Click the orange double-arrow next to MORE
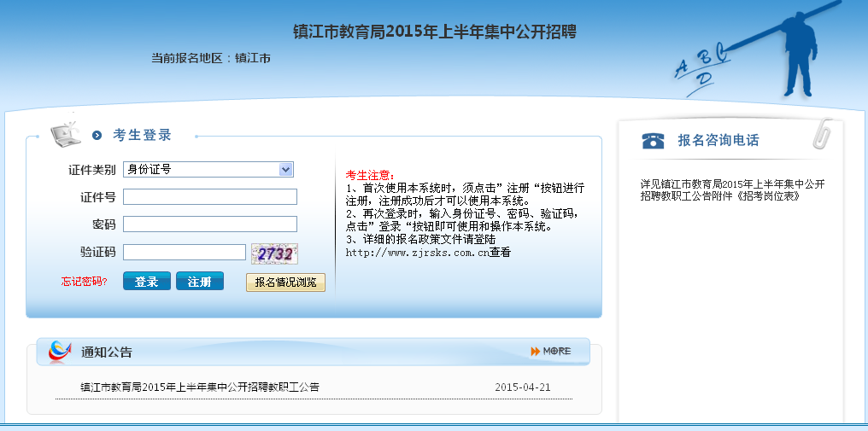The width and height of the screenshot is (868, 431). (x=535, y=351)
